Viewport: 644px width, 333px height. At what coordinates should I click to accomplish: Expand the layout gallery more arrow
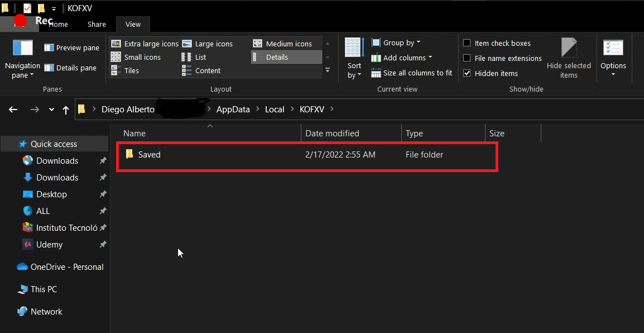point(328,70)
